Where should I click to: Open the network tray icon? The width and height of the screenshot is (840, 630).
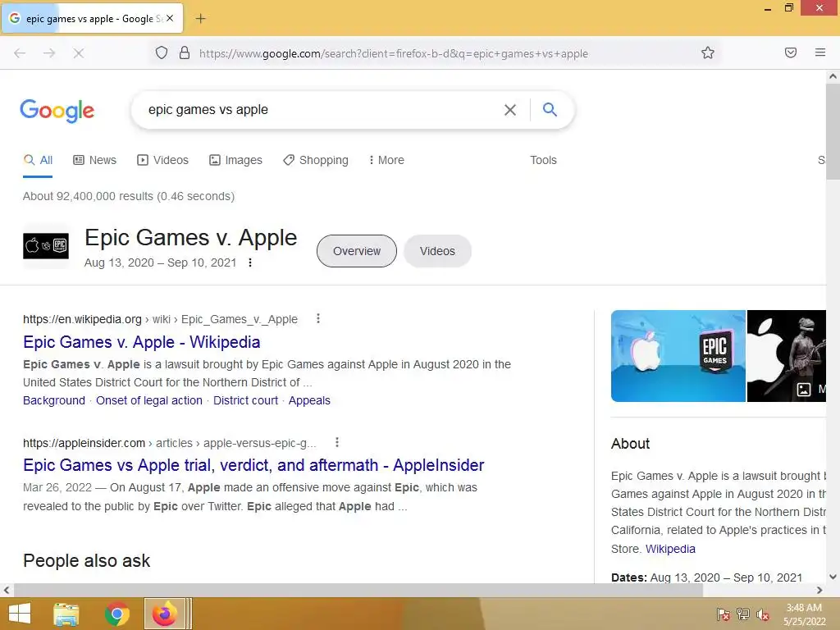(x=743, y=614)
